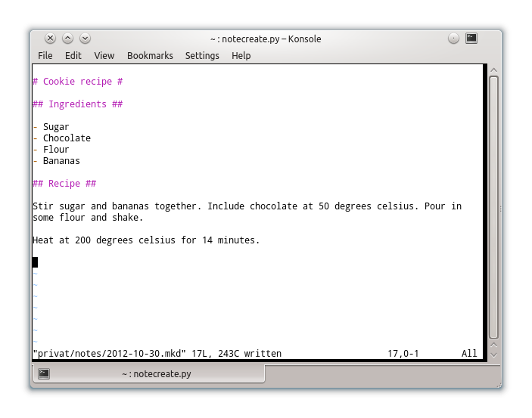Minimize window using the down-chevron title button

point(86,39)
